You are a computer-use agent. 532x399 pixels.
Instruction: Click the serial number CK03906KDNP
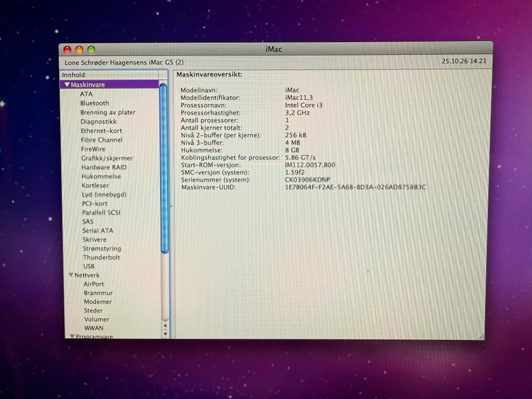click(x=307, y=180)
